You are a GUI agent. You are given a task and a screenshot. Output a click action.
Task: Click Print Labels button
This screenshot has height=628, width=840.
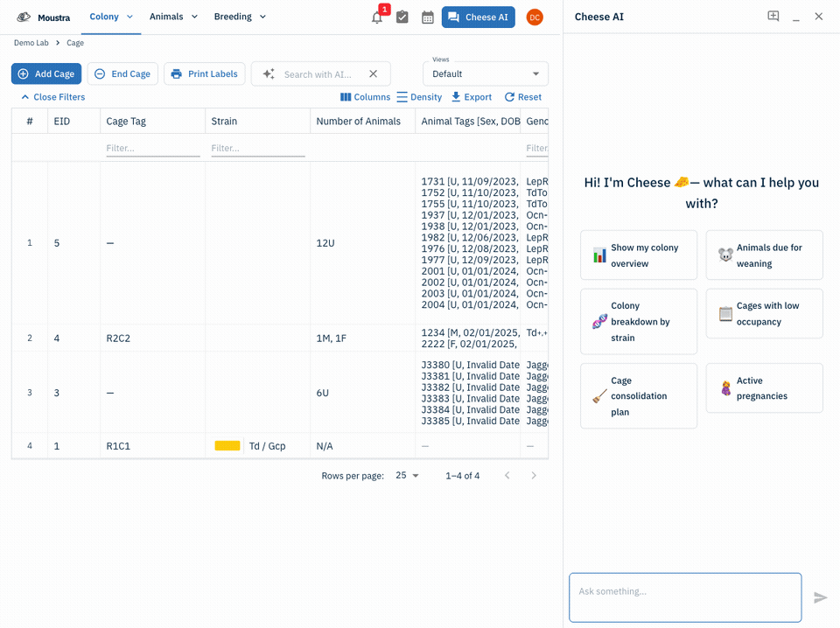[205, 73]
